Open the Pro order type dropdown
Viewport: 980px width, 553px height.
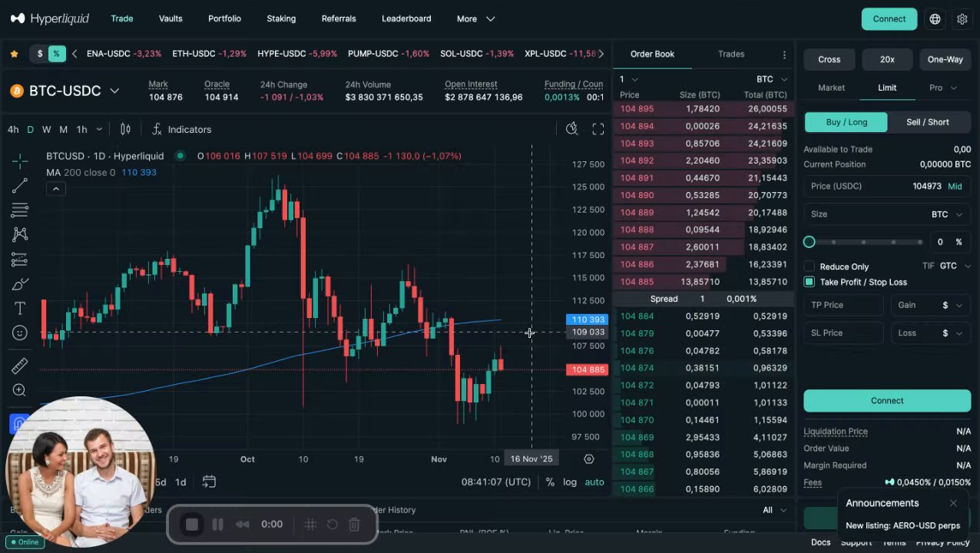point(943,88)
